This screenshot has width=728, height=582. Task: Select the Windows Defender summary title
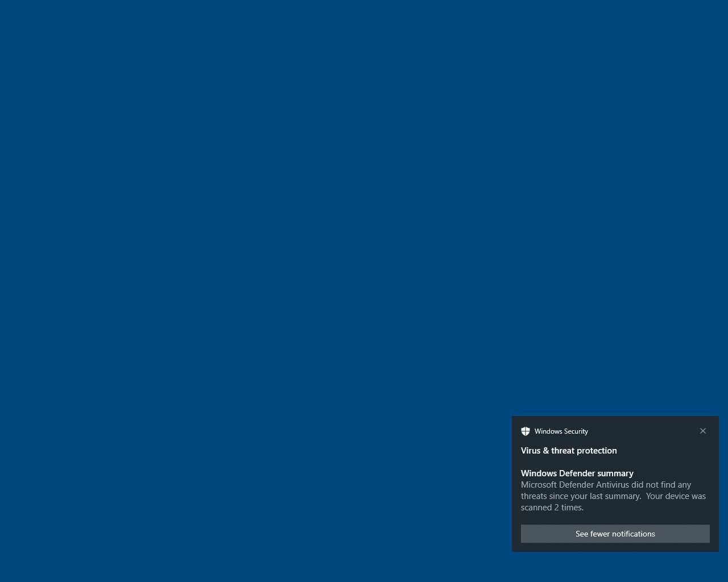coord(577,473)
